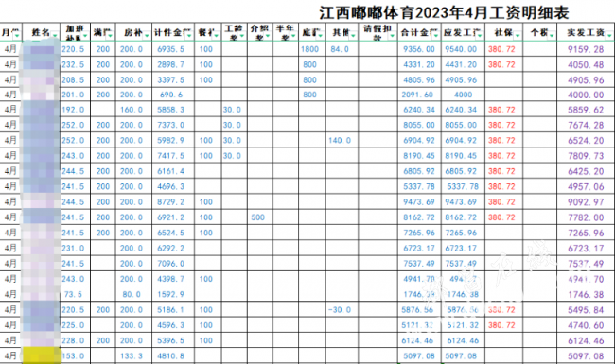This screenshot has height=364, width=615.
Task: Expand the 请假扣款 filter dropdown
Action: [x=392, y=36]
